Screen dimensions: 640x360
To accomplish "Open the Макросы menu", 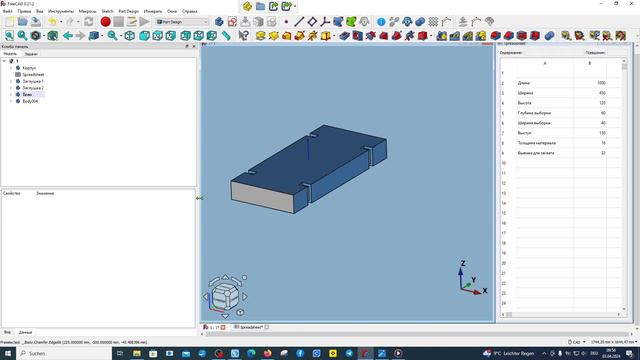I will coord(87,11).
